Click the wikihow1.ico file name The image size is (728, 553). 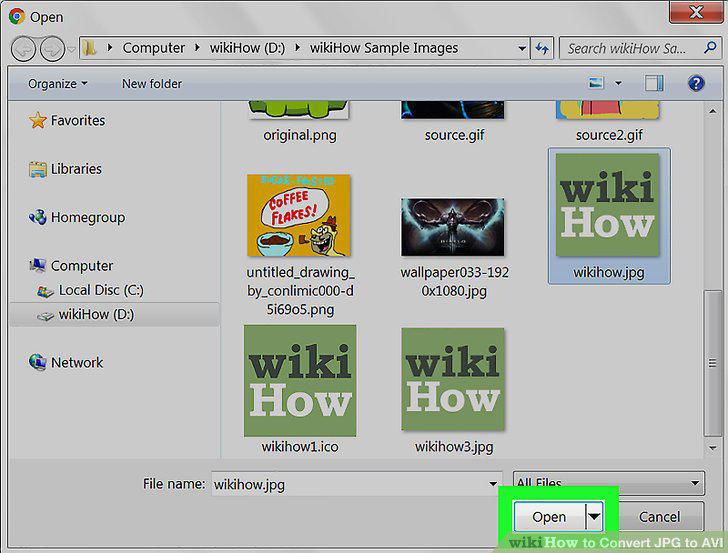[300, 447]
